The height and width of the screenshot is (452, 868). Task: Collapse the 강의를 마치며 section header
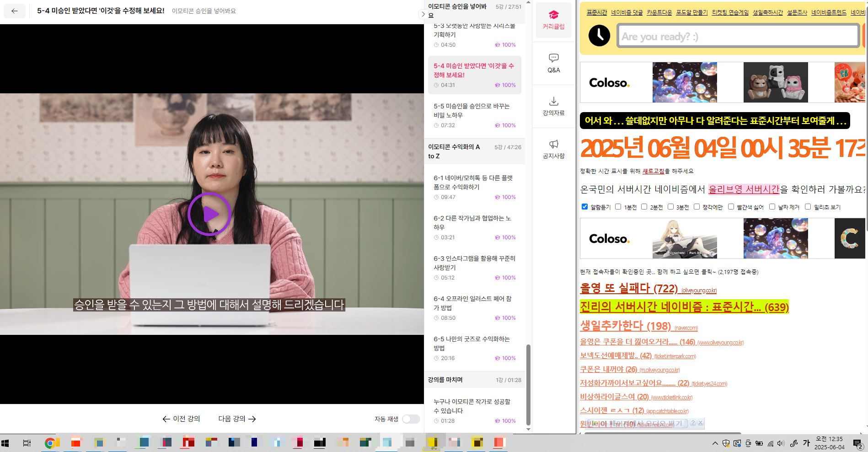point(474,380)
